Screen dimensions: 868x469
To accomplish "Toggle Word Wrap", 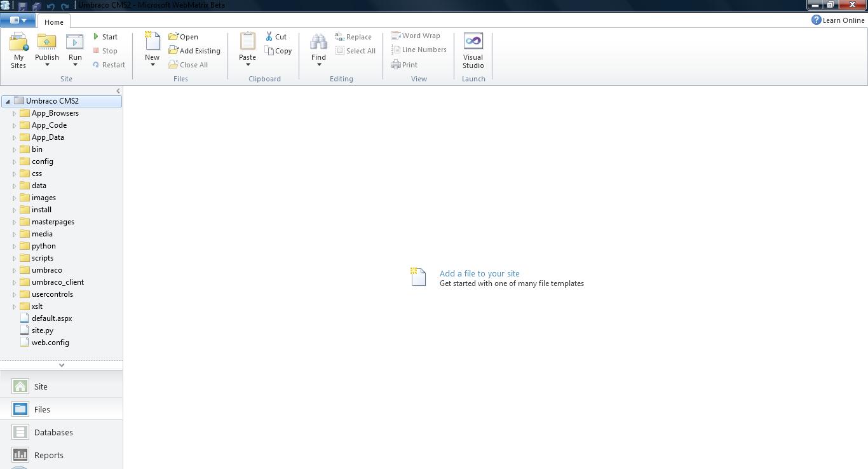I will [416, 36].
